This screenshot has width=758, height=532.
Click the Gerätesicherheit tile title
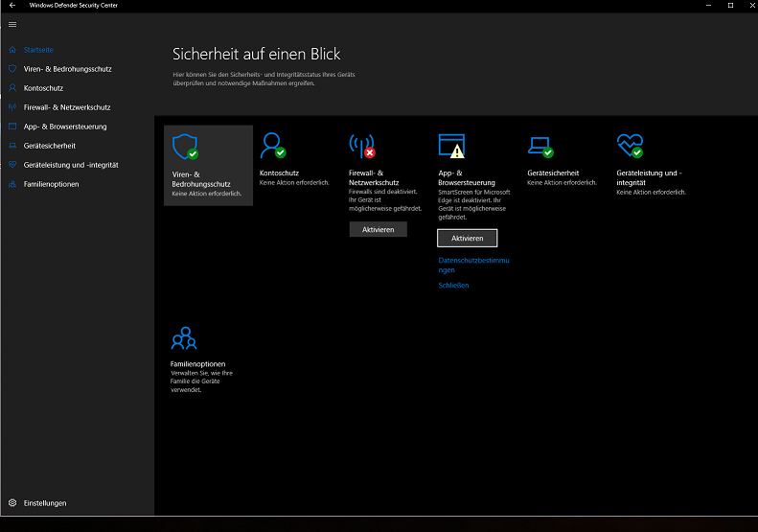553,173
